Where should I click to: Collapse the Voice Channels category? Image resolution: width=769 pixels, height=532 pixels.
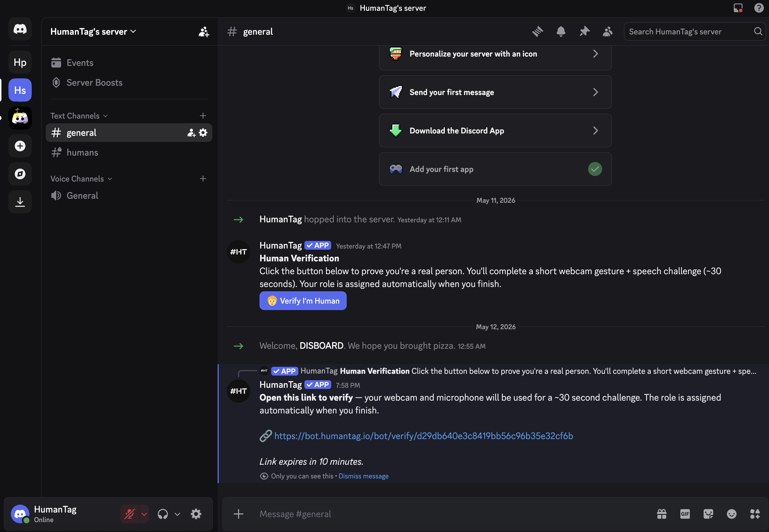pos(81,179)
